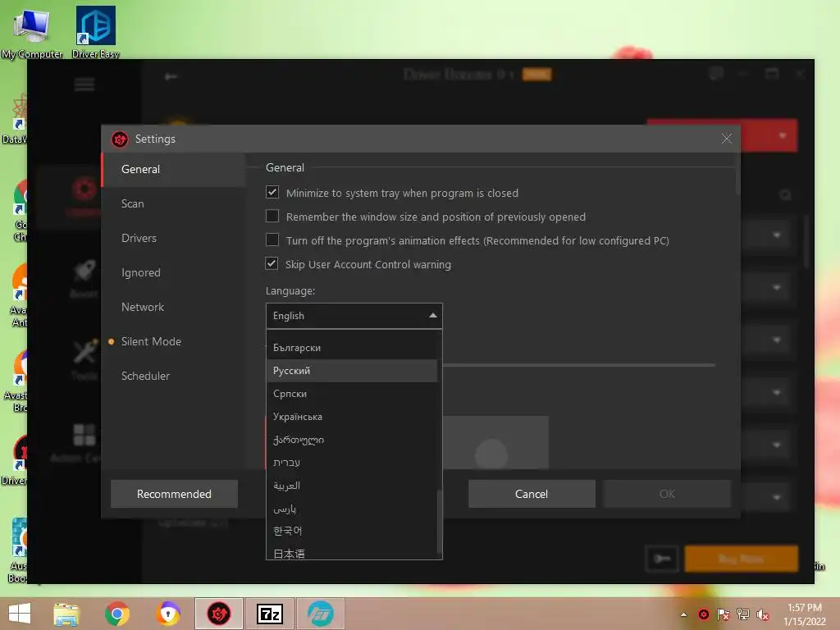
Task: Click Driver Booster taskbar icon
Action: pyautogui.click(x=218, y=614)
